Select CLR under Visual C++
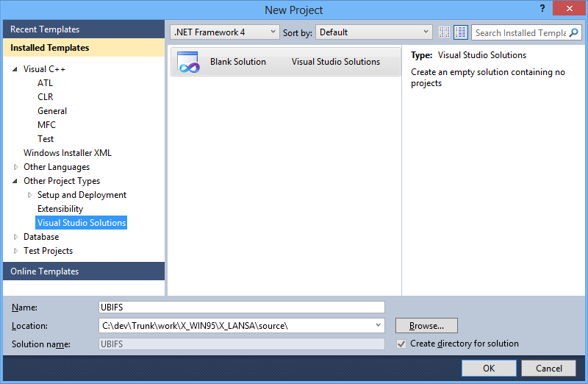 pyautogui.click(x=45, y=97)
